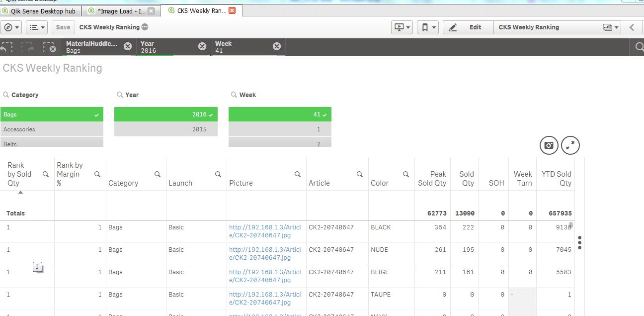The height and width of the screenshot is (316, 644).
Task: Select week 1 in Week filter
Action: click(x=280, y=129)
